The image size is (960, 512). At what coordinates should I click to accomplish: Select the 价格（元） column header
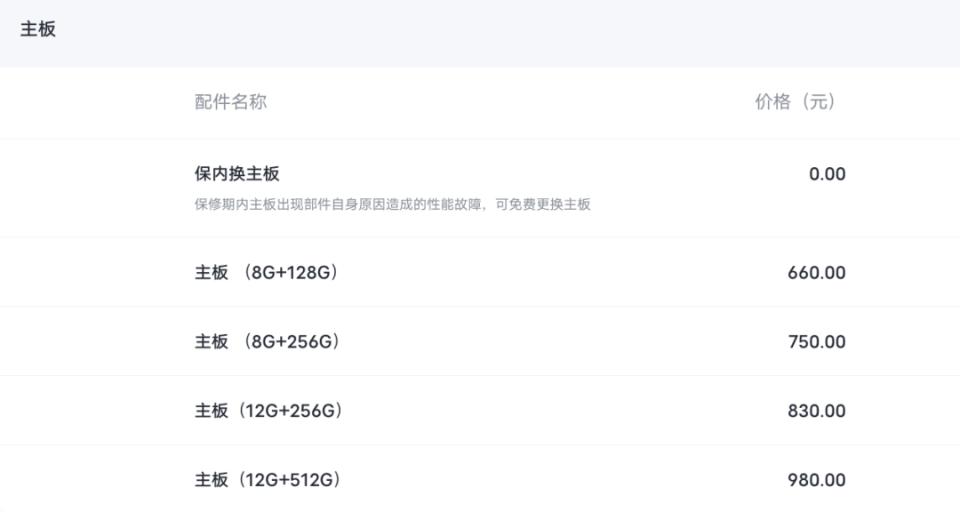click(795, 102)
